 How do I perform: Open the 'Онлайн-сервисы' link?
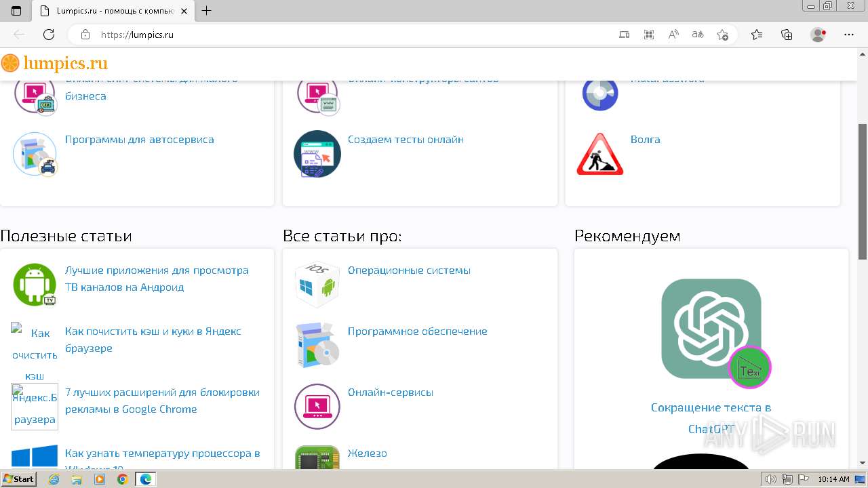[391, 392]
